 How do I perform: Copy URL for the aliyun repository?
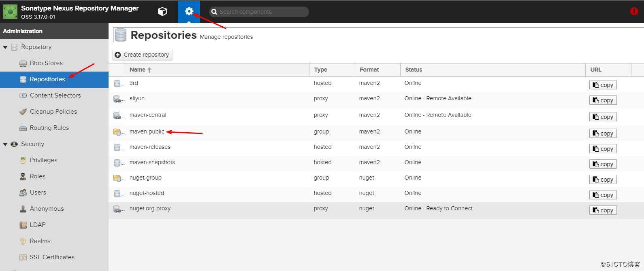point(603,100)
